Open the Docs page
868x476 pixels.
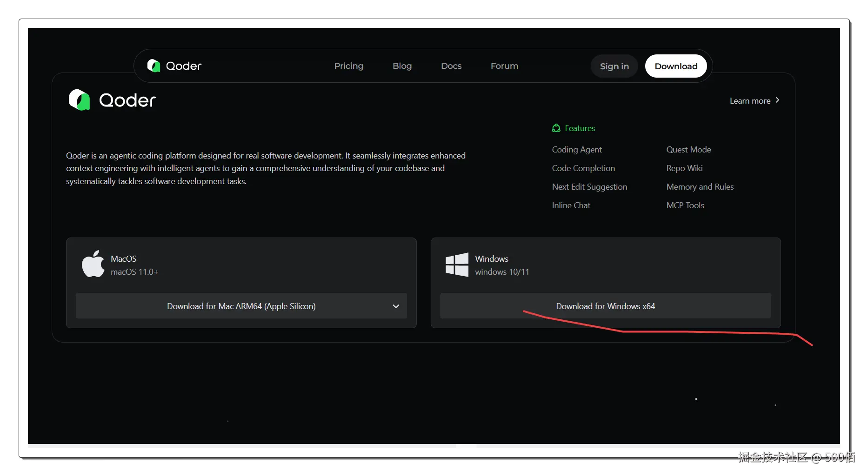(451, 66)
